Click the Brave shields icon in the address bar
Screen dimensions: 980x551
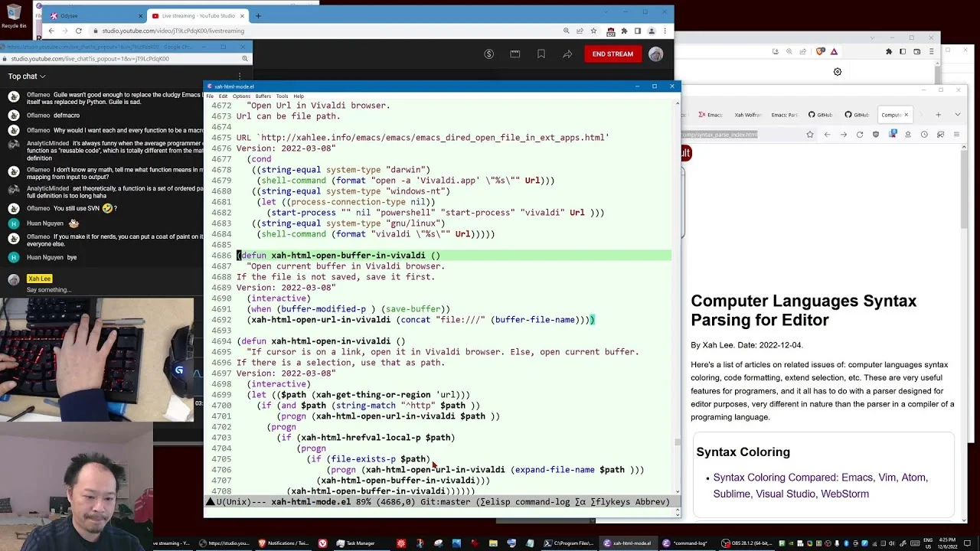point(821,51)
